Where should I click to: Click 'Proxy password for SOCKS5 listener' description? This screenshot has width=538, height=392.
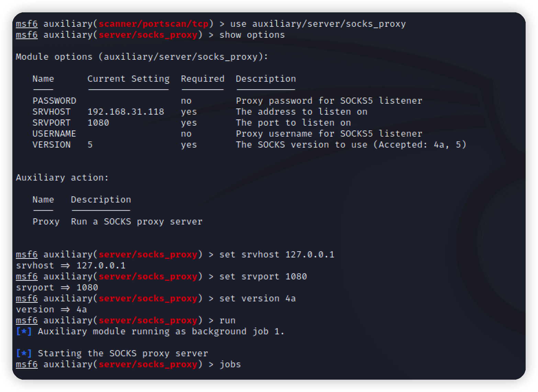point(329,101)
